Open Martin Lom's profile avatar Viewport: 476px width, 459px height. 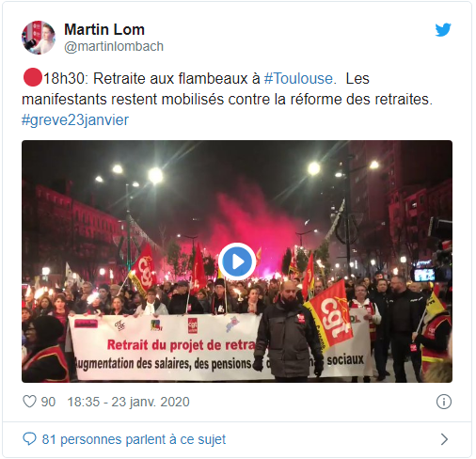pos(39,38)
